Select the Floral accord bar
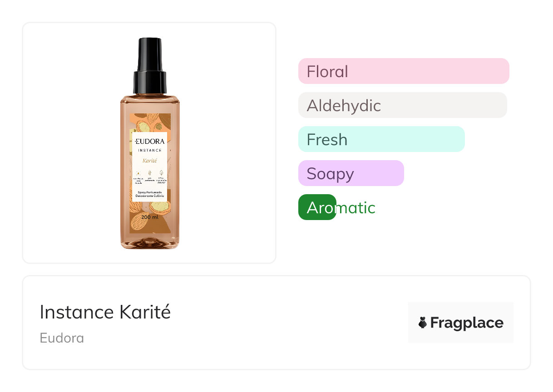 click(403, 71)
